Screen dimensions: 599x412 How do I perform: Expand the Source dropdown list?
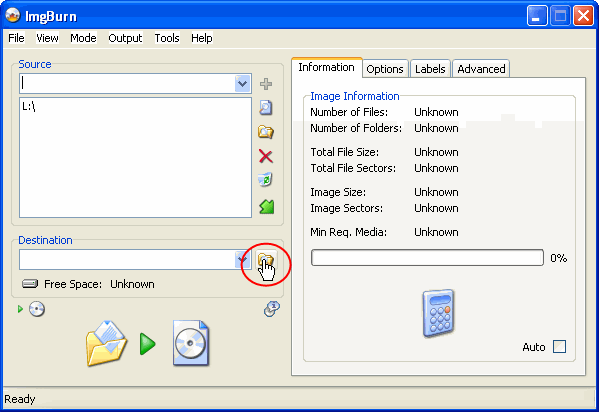pos(242,83)
